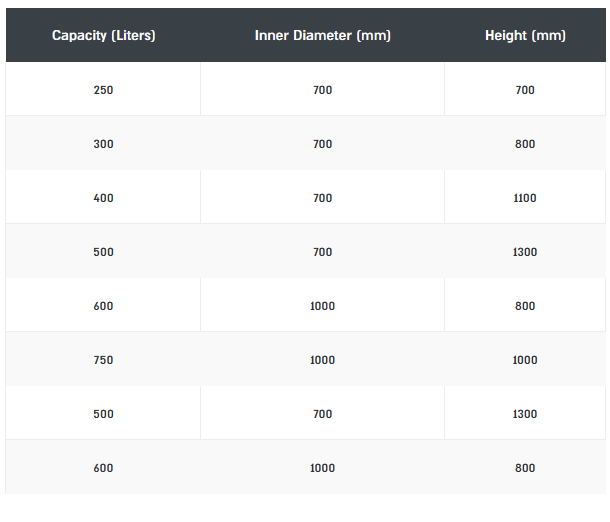Click the Height (mm) column header

(525, 36)
